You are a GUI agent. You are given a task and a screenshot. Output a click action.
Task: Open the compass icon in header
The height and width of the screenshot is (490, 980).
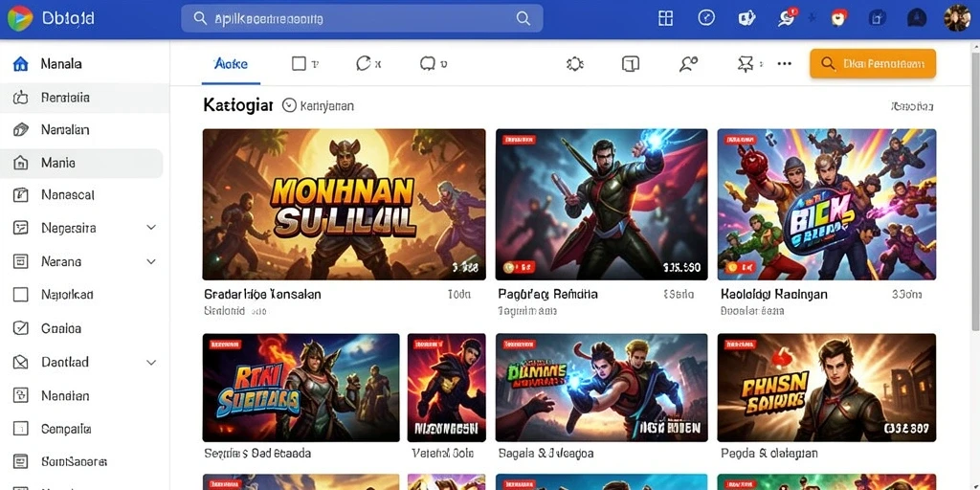pos(706,18)
